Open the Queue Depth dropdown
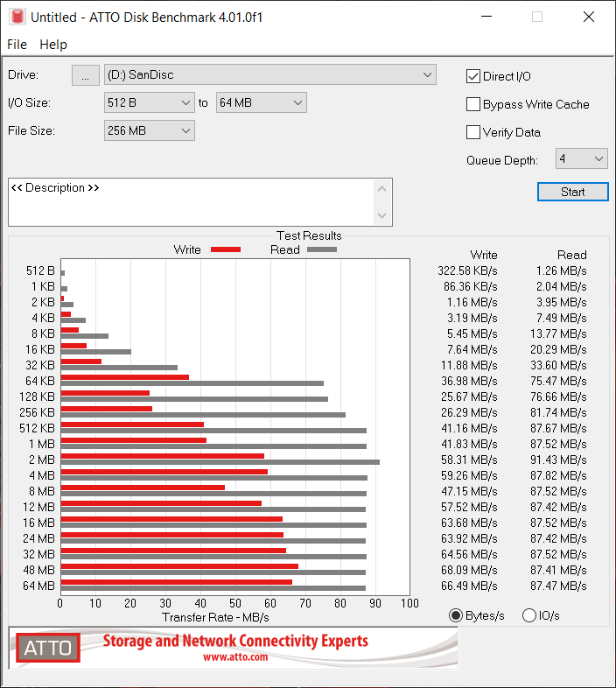616x688 pixels. [581, 158]
